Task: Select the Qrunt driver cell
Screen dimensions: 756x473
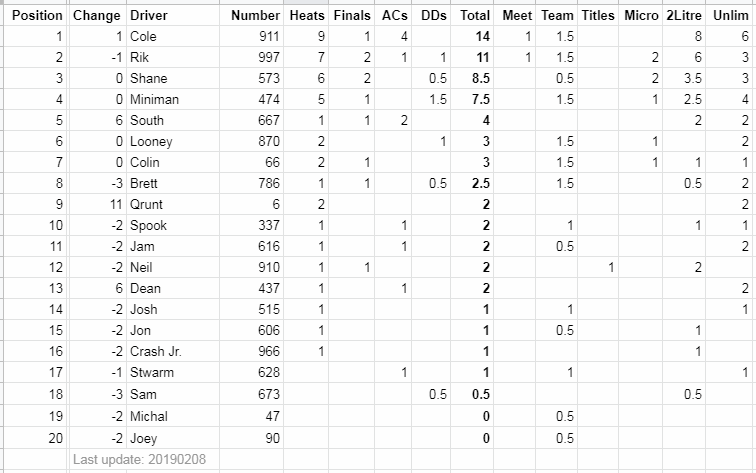Action: [148, 204]
